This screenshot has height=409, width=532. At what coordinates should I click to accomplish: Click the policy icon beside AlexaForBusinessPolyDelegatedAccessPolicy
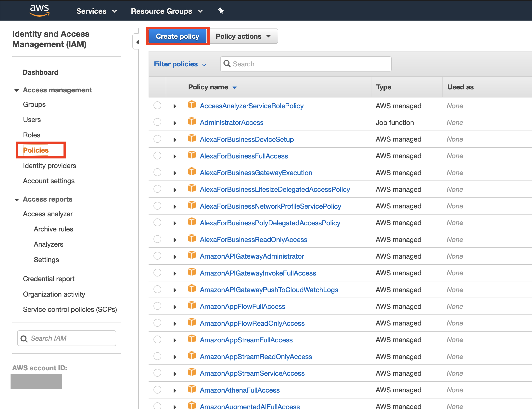click(x=192, y=222)
